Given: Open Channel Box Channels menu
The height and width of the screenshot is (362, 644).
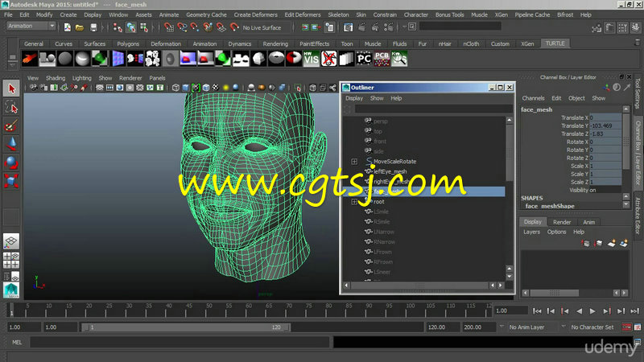Looking at the screenshot, I should click(533, 98).
